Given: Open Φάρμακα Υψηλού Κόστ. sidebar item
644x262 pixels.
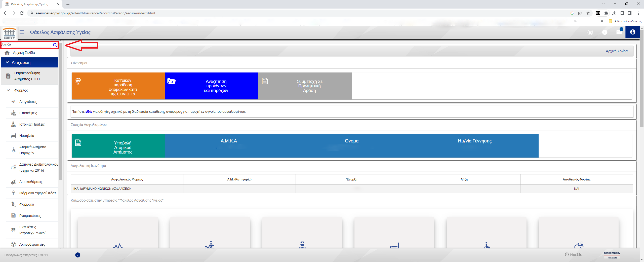Looking at the screenshot, I should [x=38, y=193].
